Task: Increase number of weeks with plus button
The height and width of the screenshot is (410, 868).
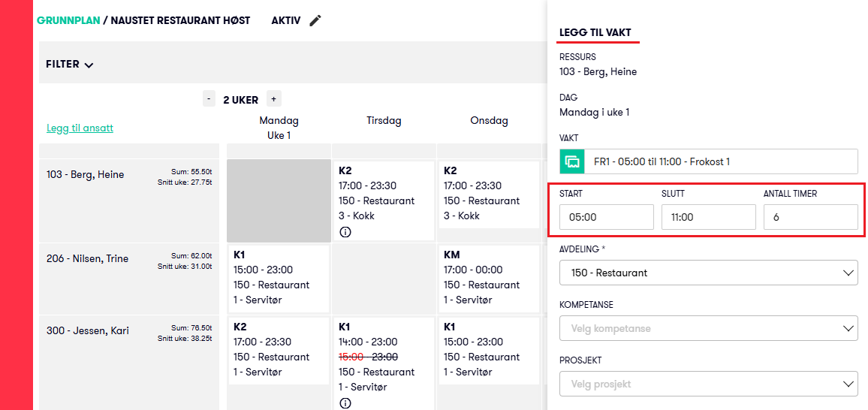Action: 273,99
